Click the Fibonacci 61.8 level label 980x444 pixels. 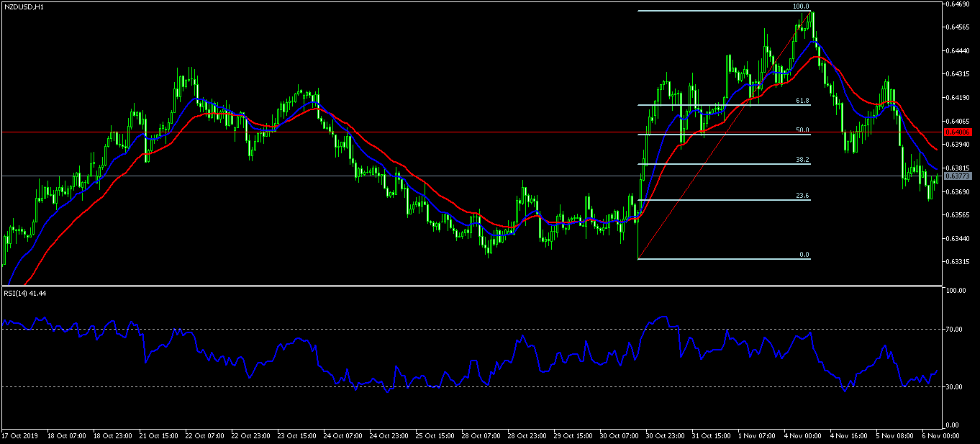[804, 101]
